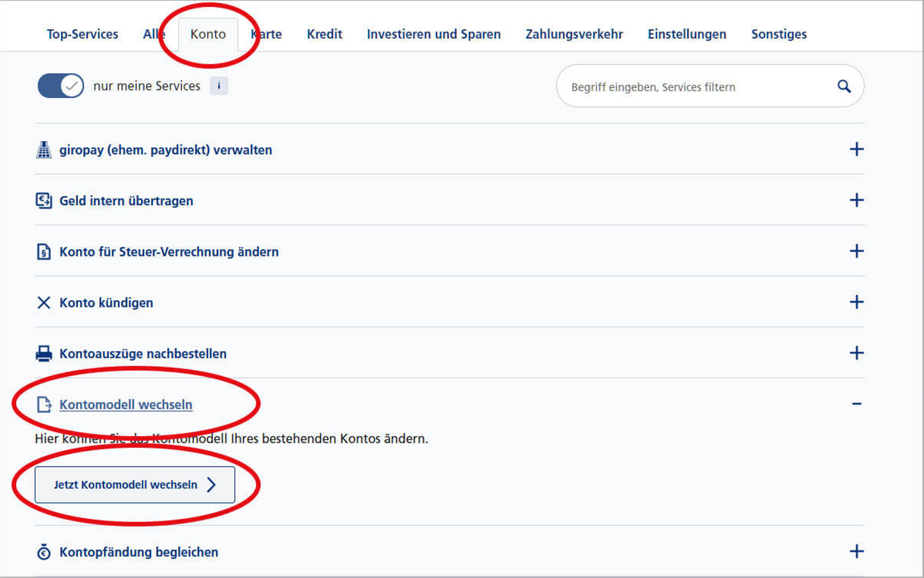
Task: Switch to the Karte tab
Action: [x=266, y=34]
